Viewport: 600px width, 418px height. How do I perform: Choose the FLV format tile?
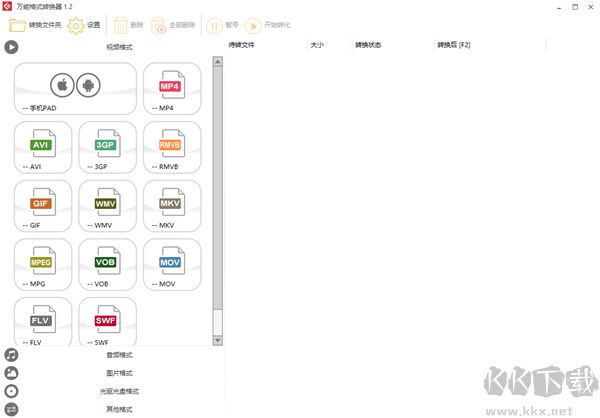point(43,322)
